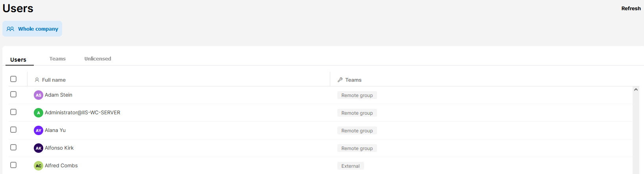The image size is (644, 174).
Task: Check the box next to Alfonso Kirk
Action: coord(13,147)
